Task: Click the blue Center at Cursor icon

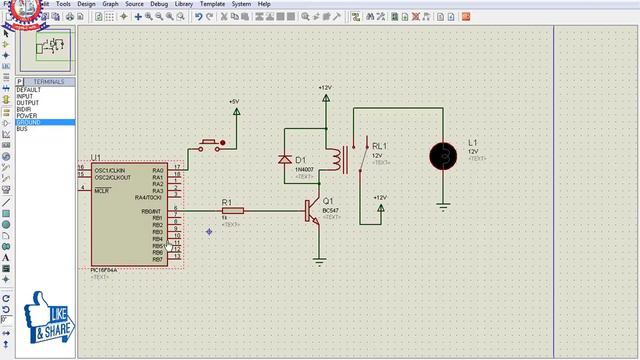Action: point(138,17)
